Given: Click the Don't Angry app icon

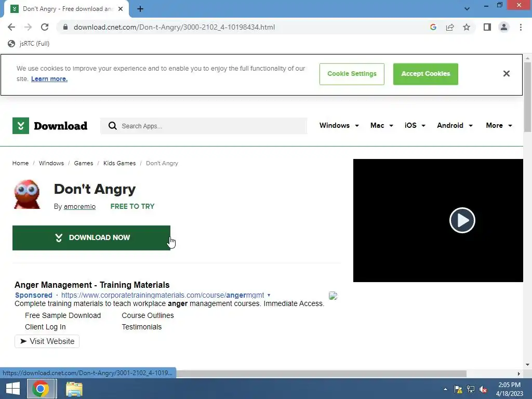Looking at the screenshot, I should (27, 194).
